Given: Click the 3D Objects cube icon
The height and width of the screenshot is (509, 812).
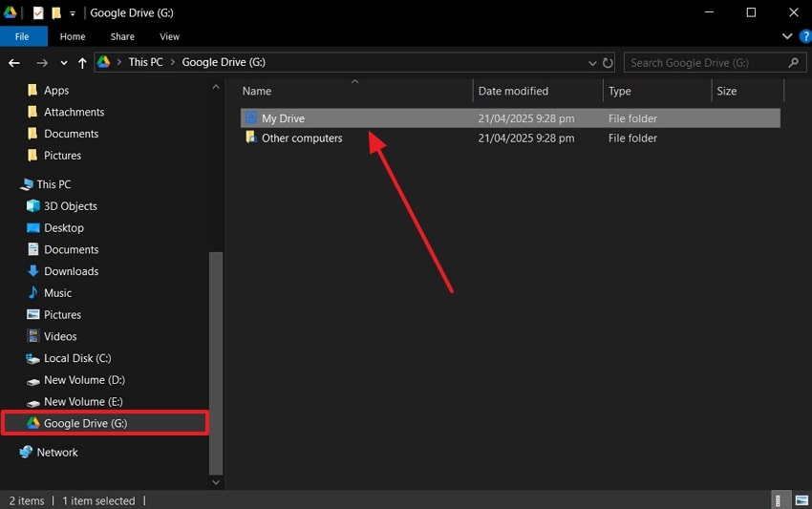Looking at the screenshot, I should point(32,205).
